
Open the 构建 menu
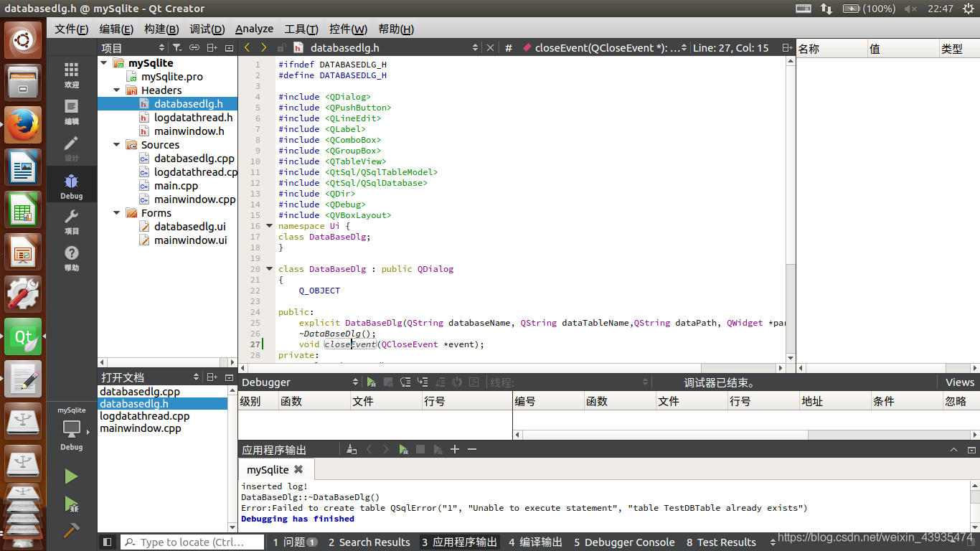tap(161, 29)
